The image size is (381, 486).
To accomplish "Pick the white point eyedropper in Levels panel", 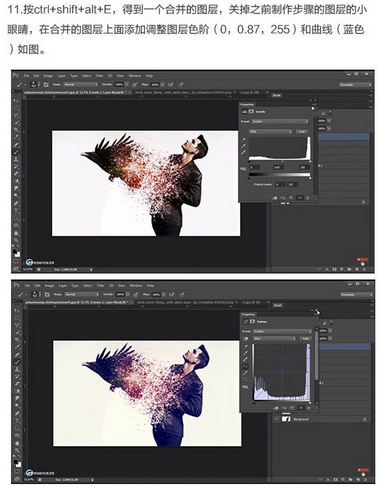I will click(244, 152).
